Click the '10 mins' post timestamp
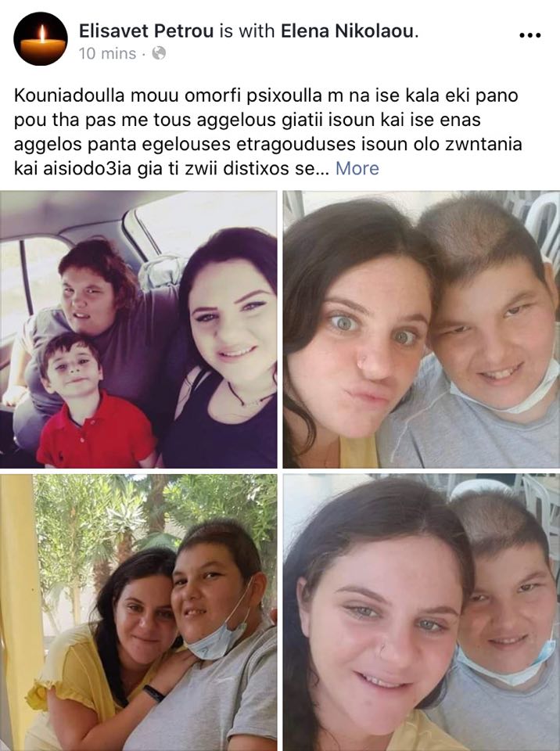This screenshot has height=751, width=560. point(107,53)
